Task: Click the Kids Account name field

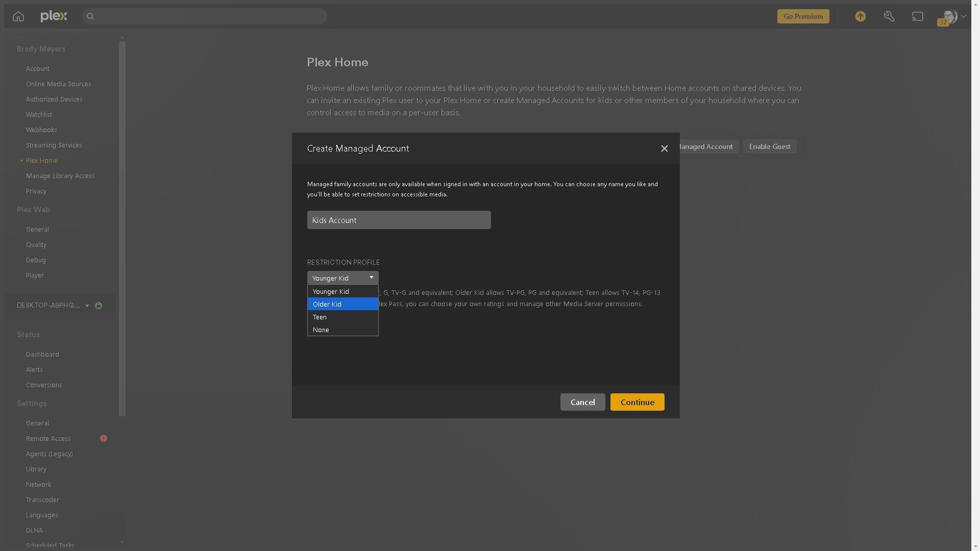Action: click(399, 220)
